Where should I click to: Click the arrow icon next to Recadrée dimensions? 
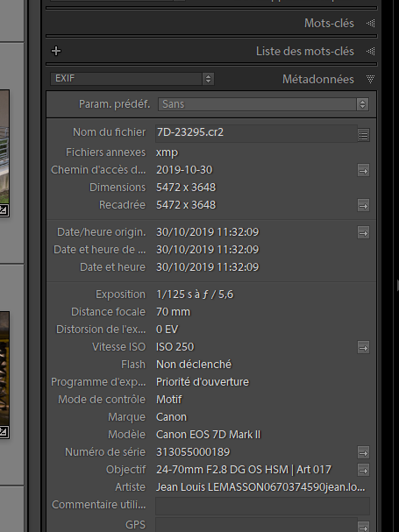[x=363, y=206]
